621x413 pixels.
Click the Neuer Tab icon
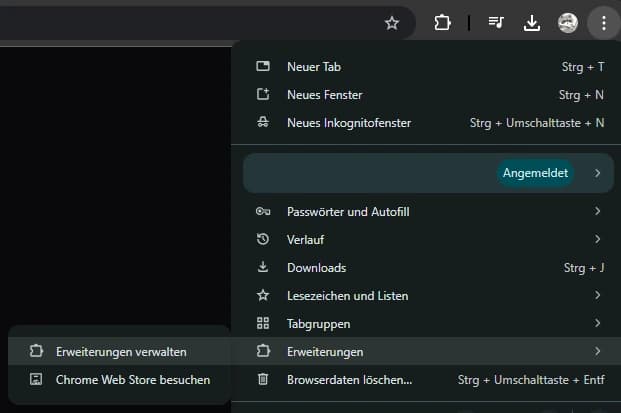tap(263, 66)
